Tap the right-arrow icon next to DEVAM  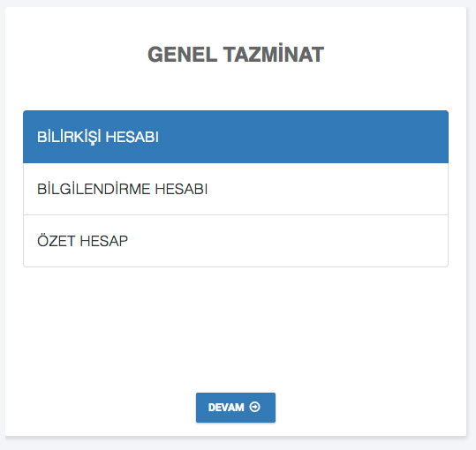(x=254, y=407)
